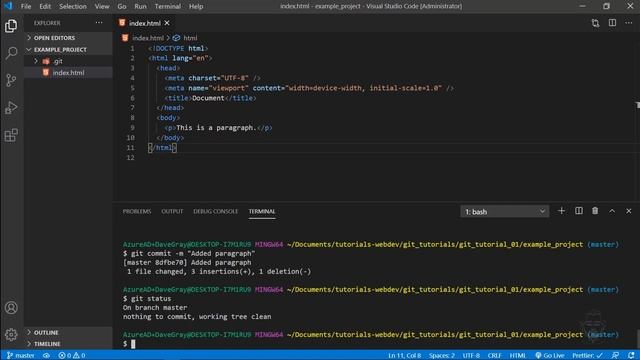The image size is (640, 360).
Task: Switch to the Debug Console tab
Action: pyautogui.click(x=216, y=211)
